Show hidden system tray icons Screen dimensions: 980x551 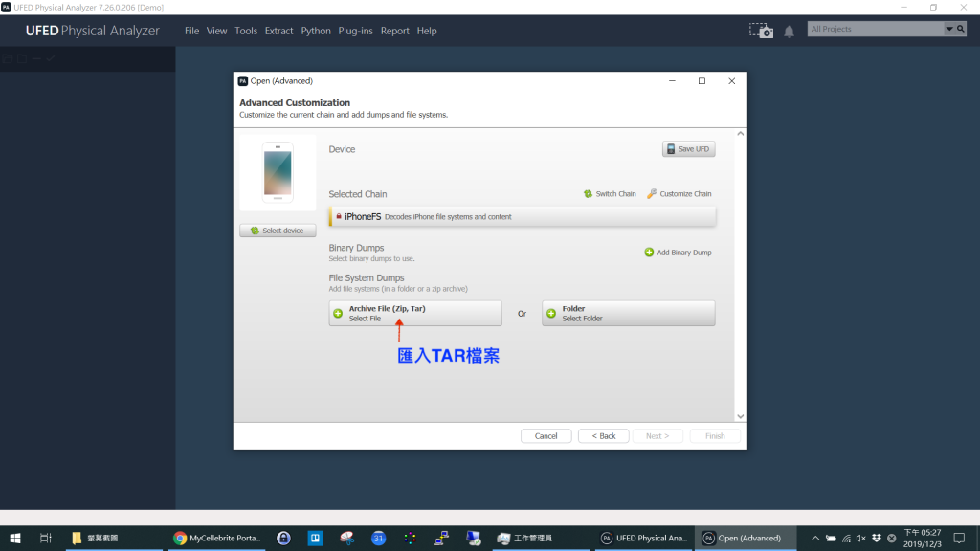[x=815, y=538]
